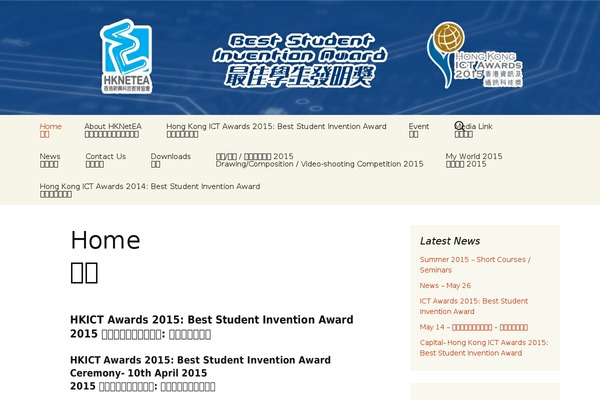
Task: Click the Best Student Invention Award banner title
Action: click(300, 60)
